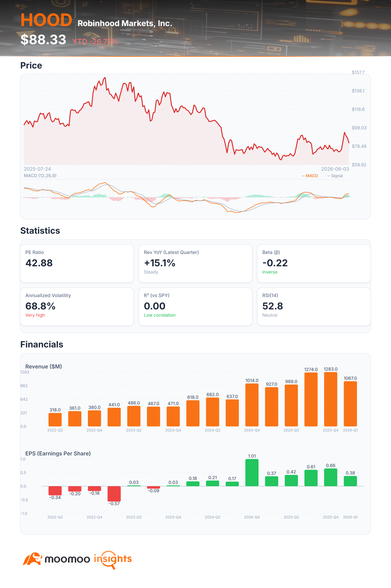Click the 2026-Q1 EPS bar labeled 0.38

click(350, 481)
